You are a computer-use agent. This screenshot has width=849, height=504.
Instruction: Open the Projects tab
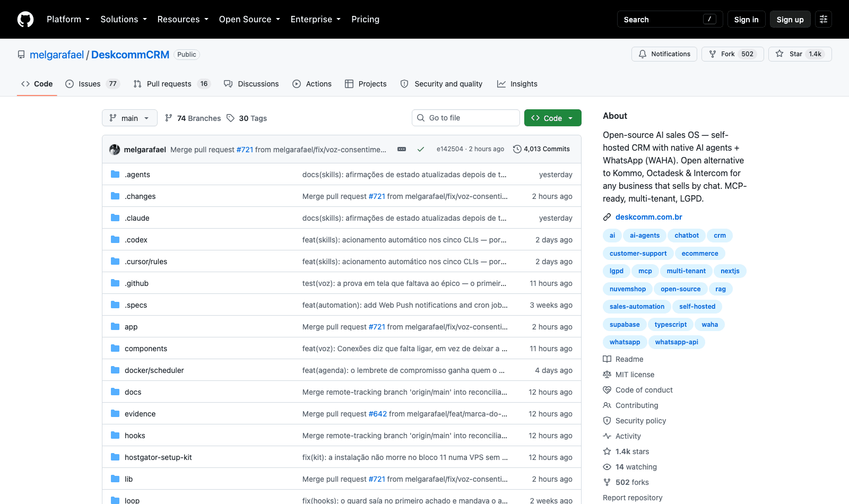pos(366,84)
